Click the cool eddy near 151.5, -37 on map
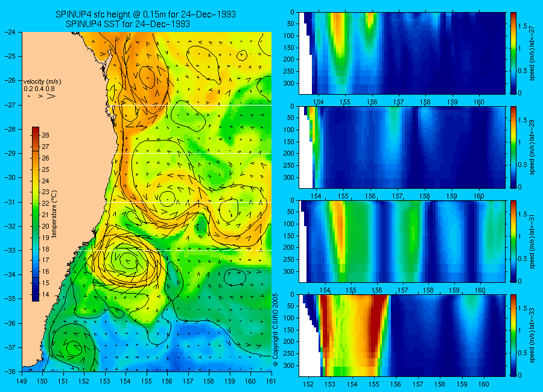This screenshot has width=543, height=392. (73, 347)
